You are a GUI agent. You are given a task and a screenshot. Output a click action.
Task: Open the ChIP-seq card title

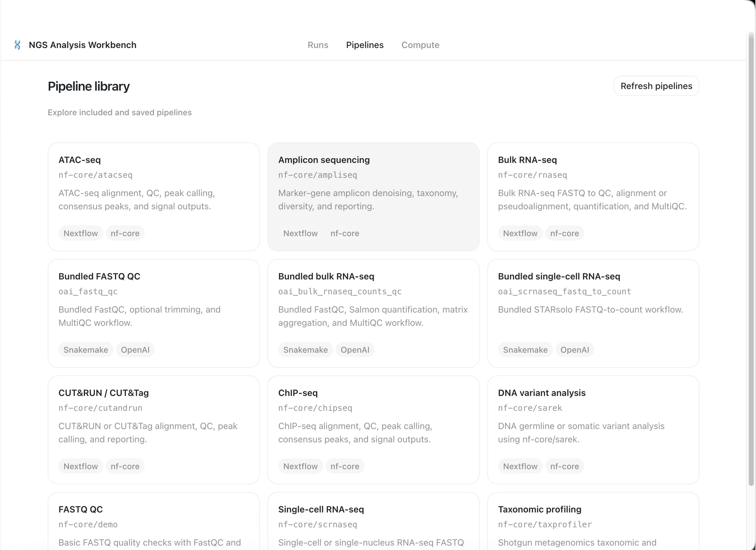[x=298, y=393]
